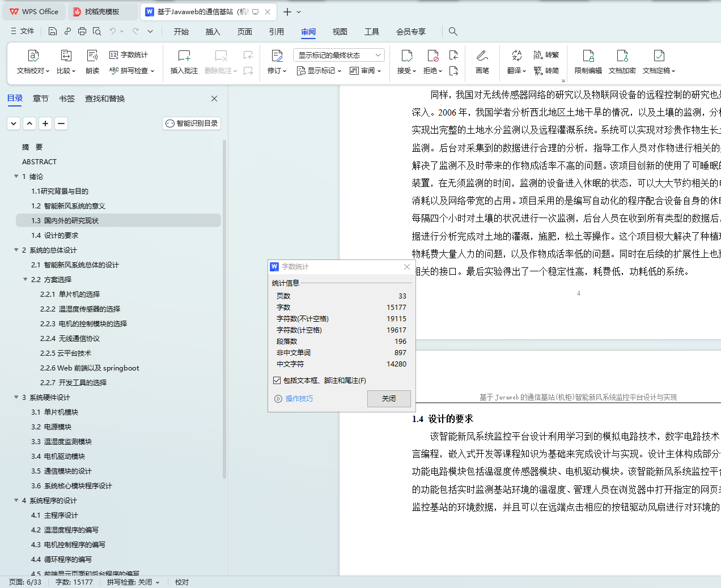Switch to the 视图 ribbon tab
This screenshot has height=588, width=721.
pos(340,32)
